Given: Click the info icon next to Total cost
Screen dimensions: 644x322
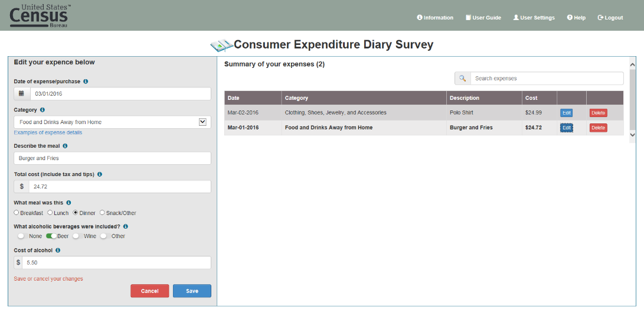Looking at the screenshot, I should click(100, 174).
